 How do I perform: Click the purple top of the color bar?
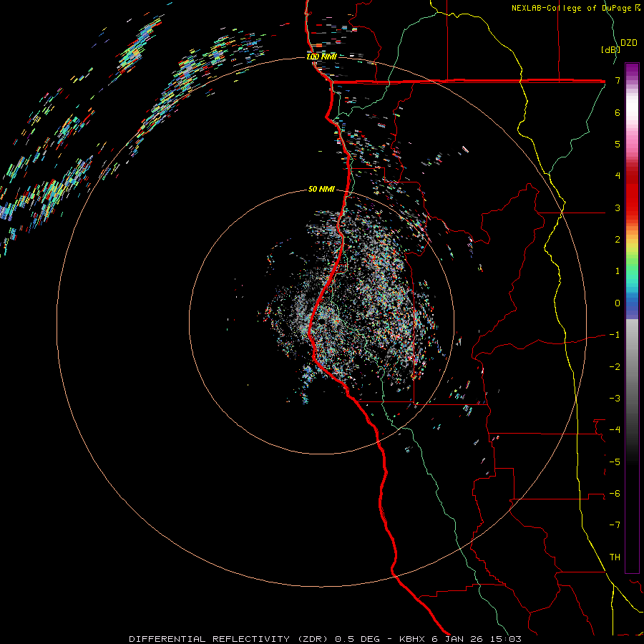pyautogui.click(x=632, y=70)
